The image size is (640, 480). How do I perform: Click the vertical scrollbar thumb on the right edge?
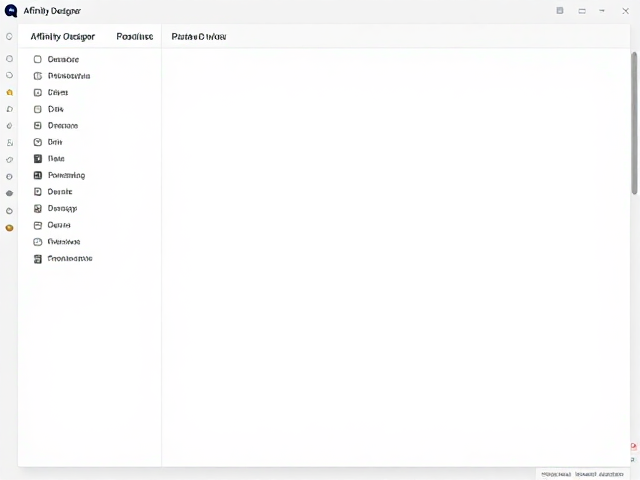pyautogui.click(x=634, y=122)
